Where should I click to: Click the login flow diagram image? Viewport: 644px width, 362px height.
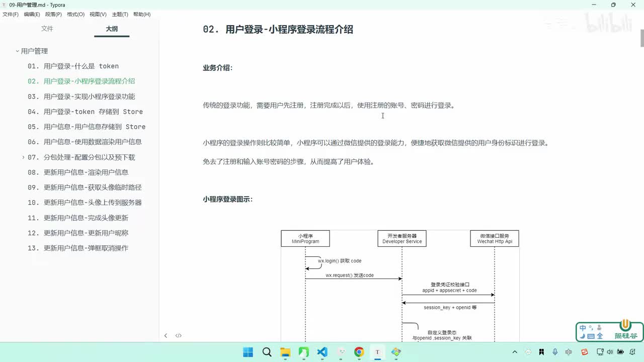(x=400, y=286)
